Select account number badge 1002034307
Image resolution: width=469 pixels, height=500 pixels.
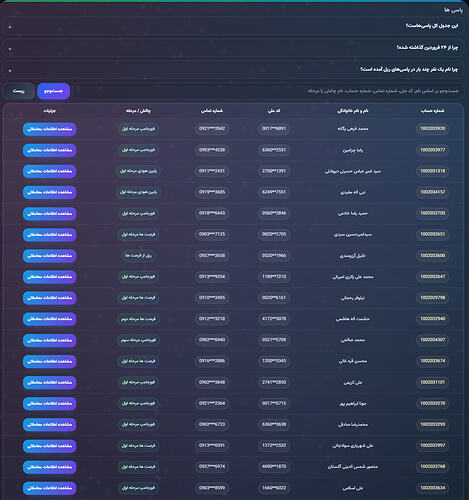pos(432,340)
